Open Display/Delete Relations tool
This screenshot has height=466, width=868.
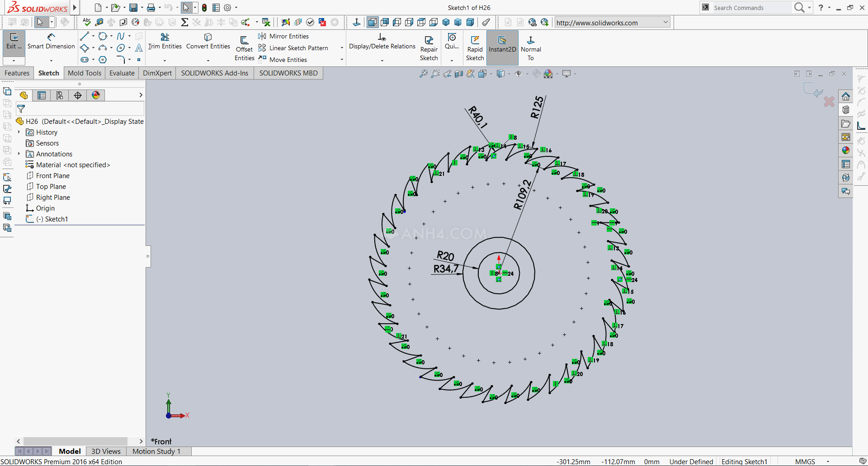(x=382, y=42)
